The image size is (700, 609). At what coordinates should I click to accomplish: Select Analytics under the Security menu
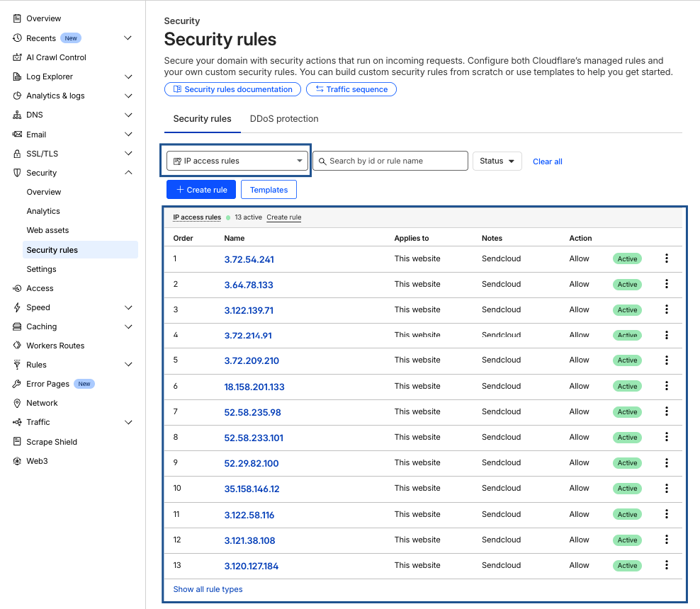tap(43, 211)
